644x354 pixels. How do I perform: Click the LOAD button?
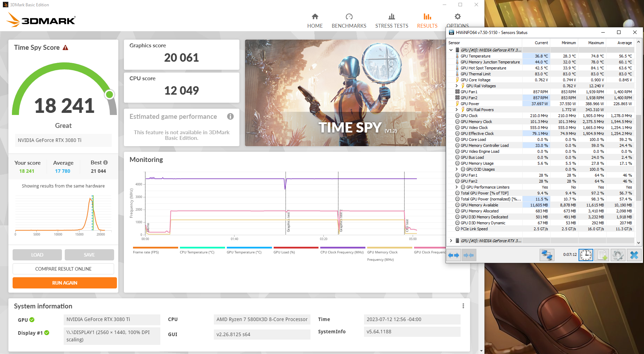(x=37, y=255)
